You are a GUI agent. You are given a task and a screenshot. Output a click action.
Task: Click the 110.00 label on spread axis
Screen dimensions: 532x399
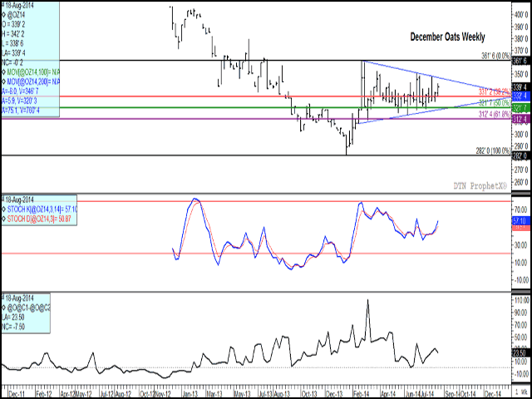click(x=521, y=300)
